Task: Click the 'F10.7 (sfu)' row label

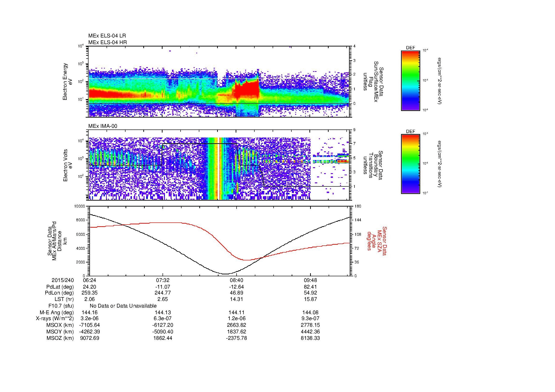Action: 61,306
